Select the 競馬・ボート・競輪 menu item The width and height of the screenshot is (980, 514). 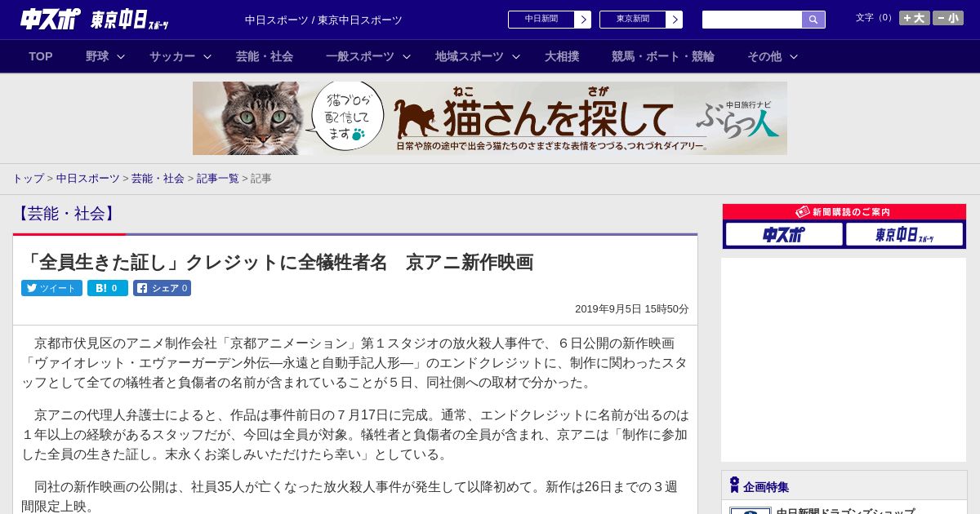663,56
